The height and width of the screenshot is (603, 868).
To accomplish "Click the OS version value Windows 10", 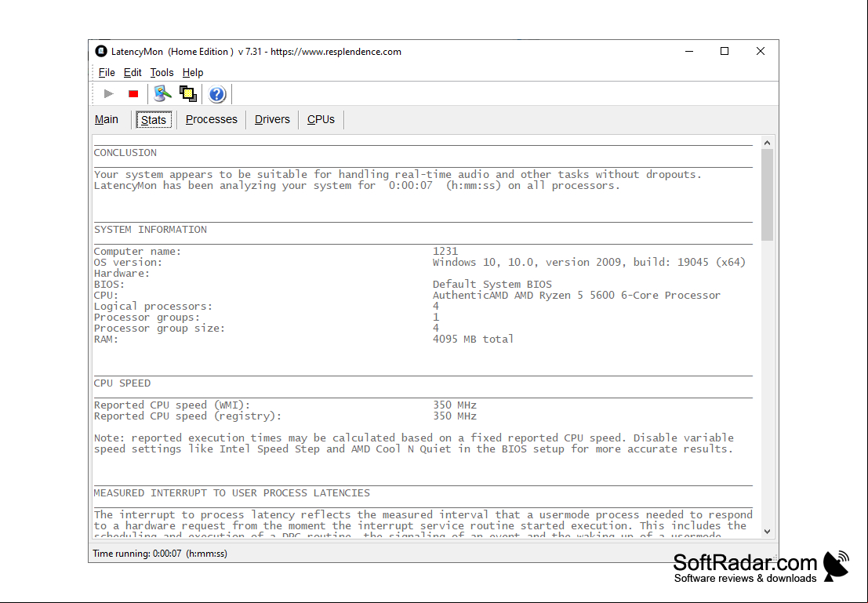I will pyautogui.click(x=589, y=263).
